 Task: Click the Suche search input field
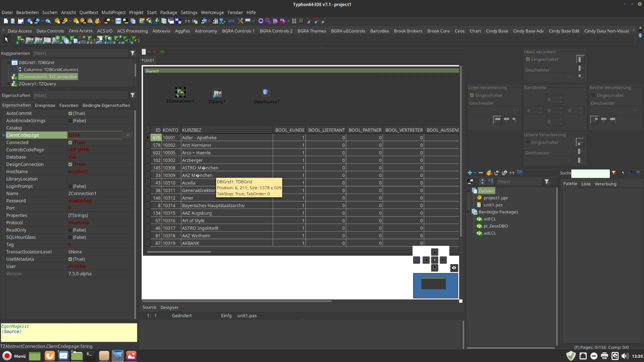pos(590,173)
